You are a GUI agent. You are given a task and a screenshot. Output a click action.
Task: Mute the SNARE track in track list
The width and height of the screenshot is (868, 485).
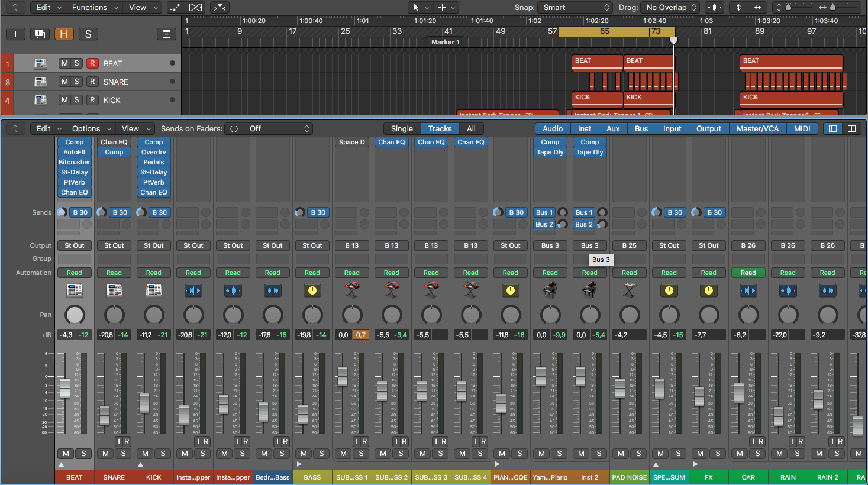click(x=64, y=82)
